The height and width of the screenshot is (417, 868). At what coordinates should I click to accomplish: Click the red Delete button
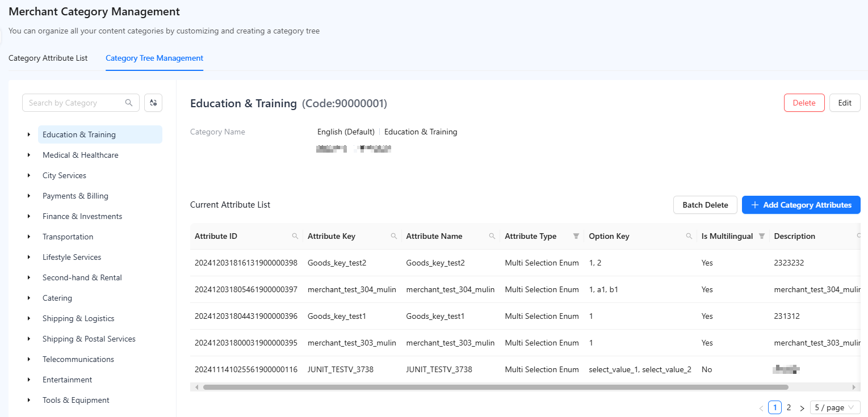click(804, 103)
